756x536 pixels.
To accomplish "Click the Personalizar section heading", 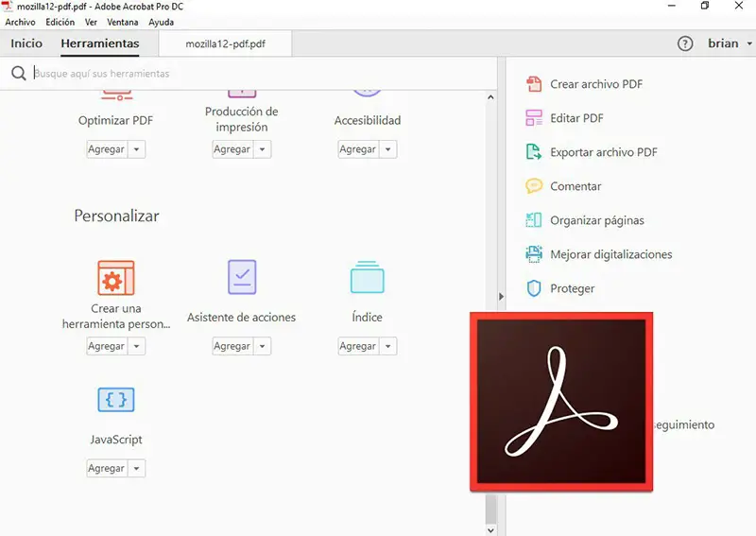I will pos(116,216).
